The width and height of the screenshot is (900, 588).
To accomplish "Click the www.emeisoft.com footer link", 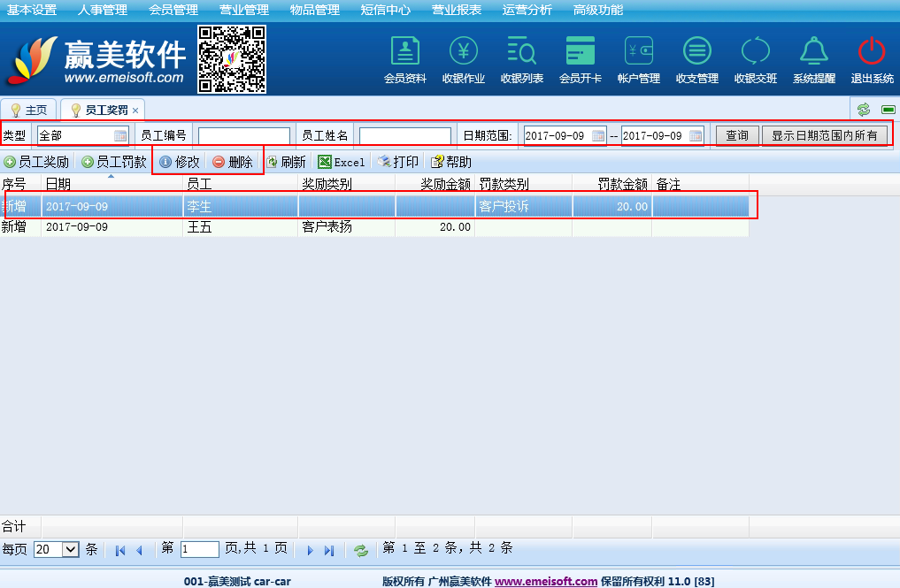I will 545,581.
